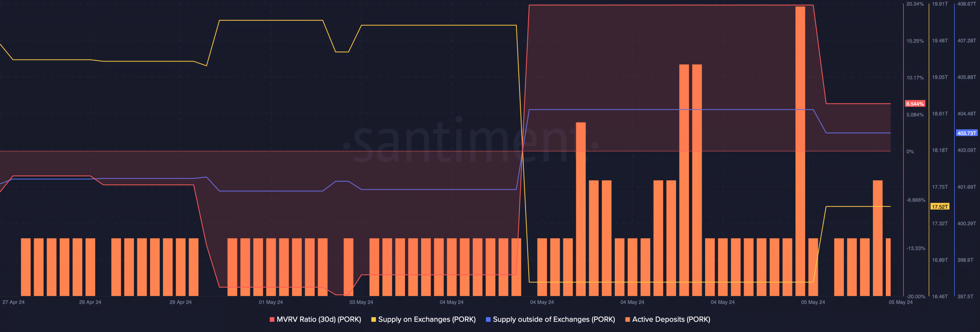The height and width of the screenshot is (332, 980).
Task: Click the 27 Apr 24 date label
Action: (x=13, y=302)
